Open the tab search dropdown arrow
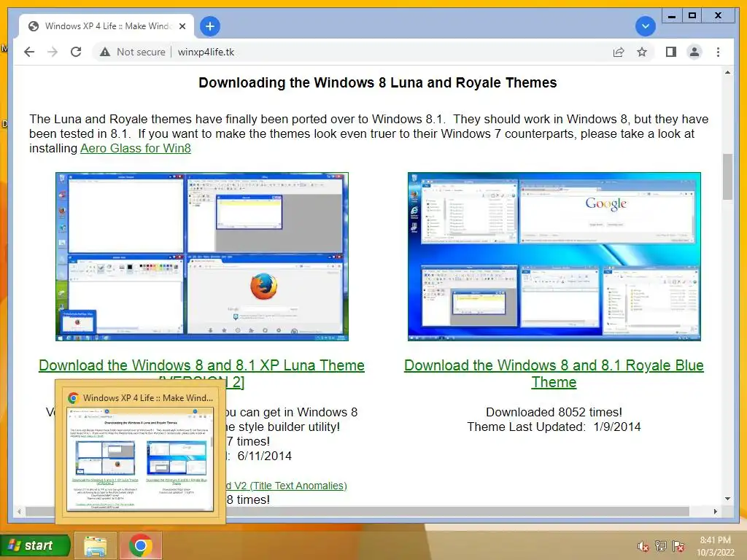 click(x=646, y=26)
